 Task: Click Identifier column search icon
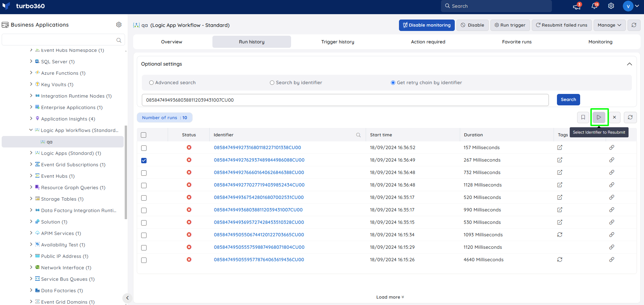[x=358, y=135]
